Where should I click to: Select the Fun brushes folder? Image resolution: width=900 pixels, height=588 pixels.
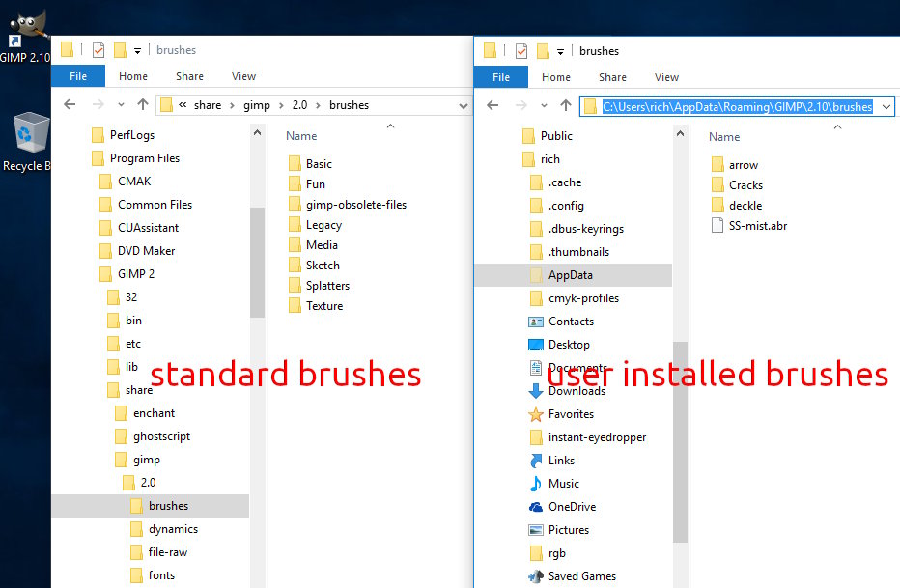[306, 184]
